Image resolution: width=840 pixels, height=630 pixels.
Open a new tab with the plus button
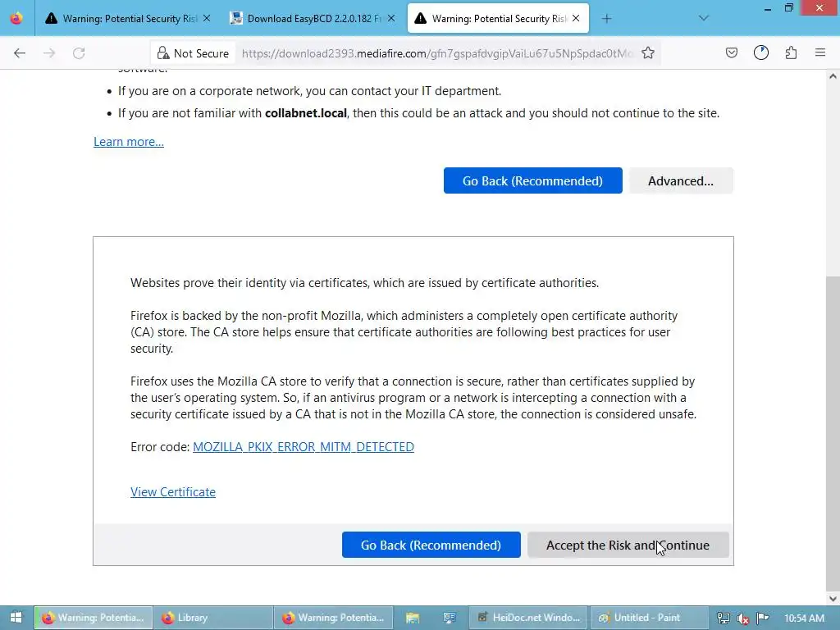click(x=606, y=19)
